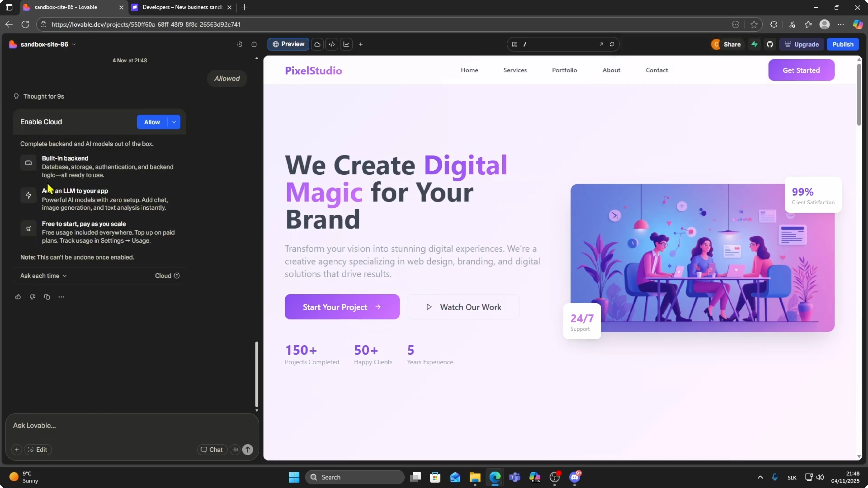The height and width of the screenshot is (488, 868).
Task: Open File Explorer from the taskbar
Action: (475, 477)
